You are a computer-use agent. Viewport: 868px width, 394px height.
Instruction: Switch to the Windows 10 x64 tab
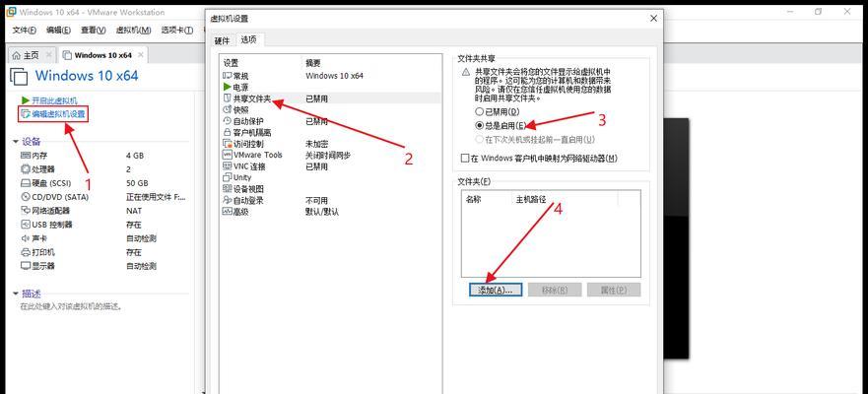click(x=103, y=55)
